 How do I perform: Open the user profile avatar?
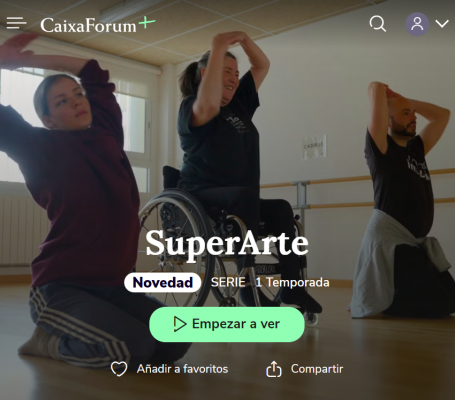pyautogui.click(x=417, y=24)
